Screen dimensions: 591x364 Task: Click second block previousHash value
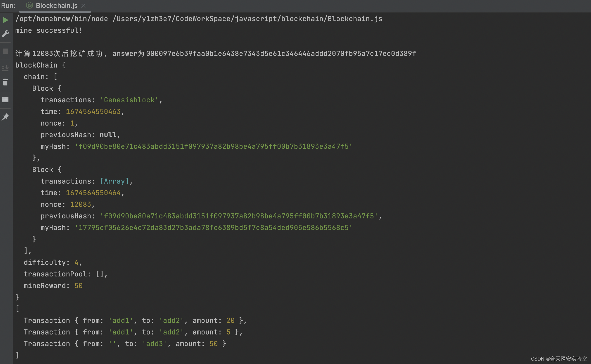[239, 216]
